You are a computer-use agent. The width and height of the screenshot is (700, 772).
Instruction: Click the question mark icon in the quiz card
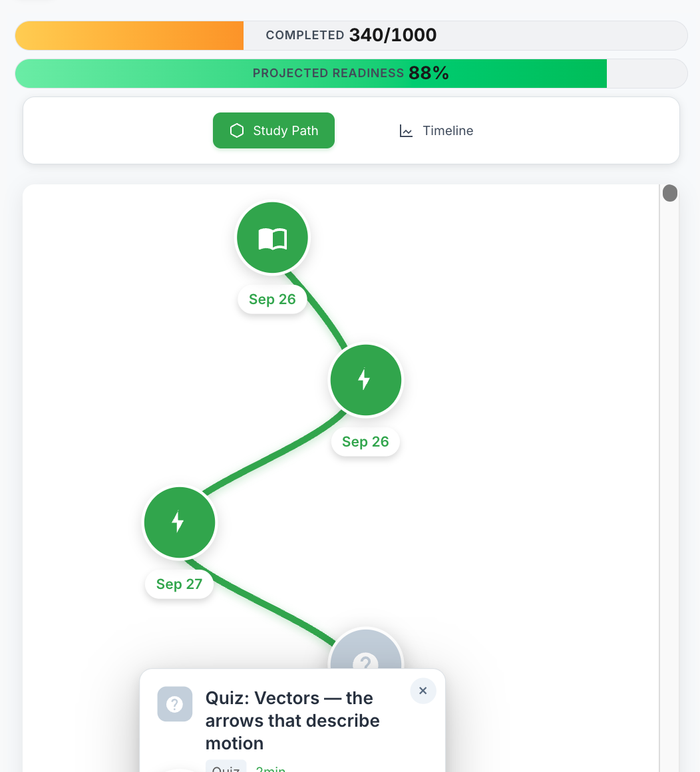pos(174,704)
